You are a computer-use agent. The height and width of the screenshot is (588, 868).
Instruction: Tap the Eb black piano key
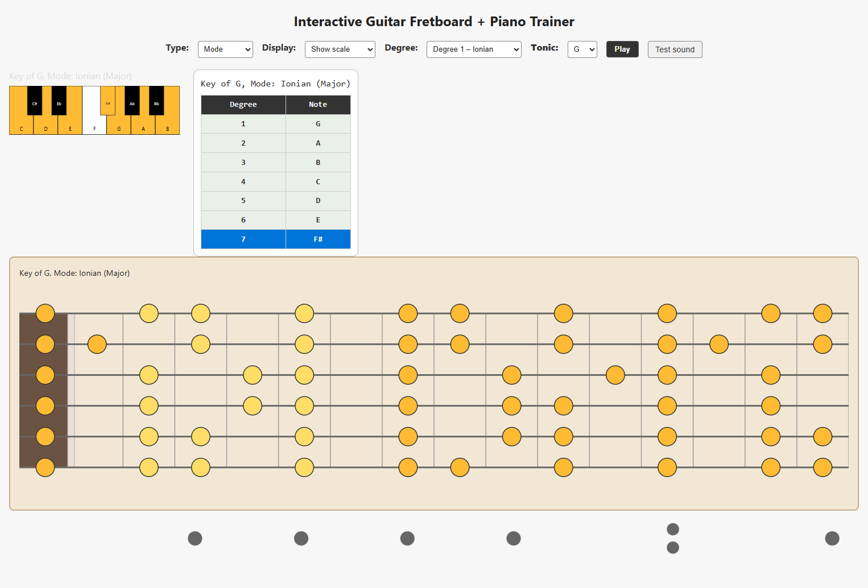[x=59, y=101]
